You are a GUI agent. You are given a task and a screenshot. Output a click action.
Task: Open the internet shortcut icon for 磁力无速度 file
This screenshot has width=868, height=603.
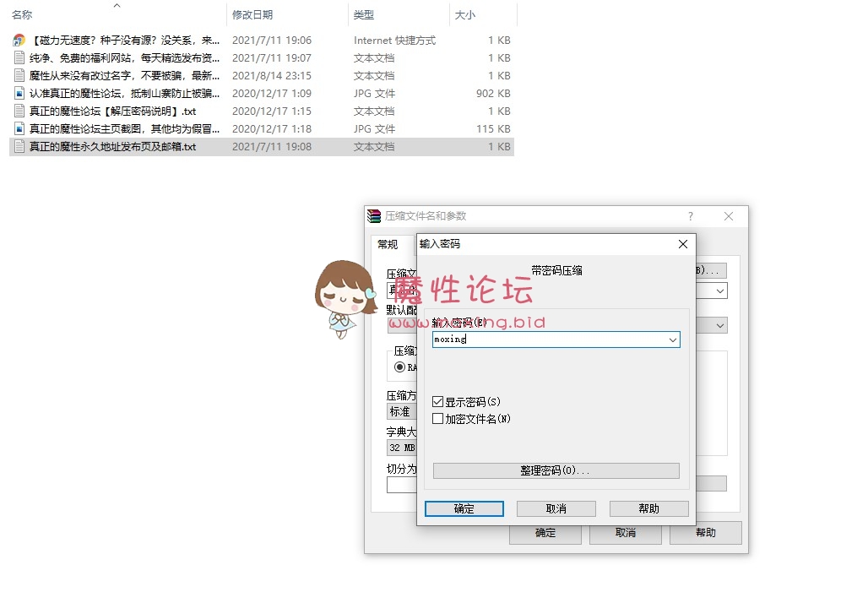(x=18, y=40)
